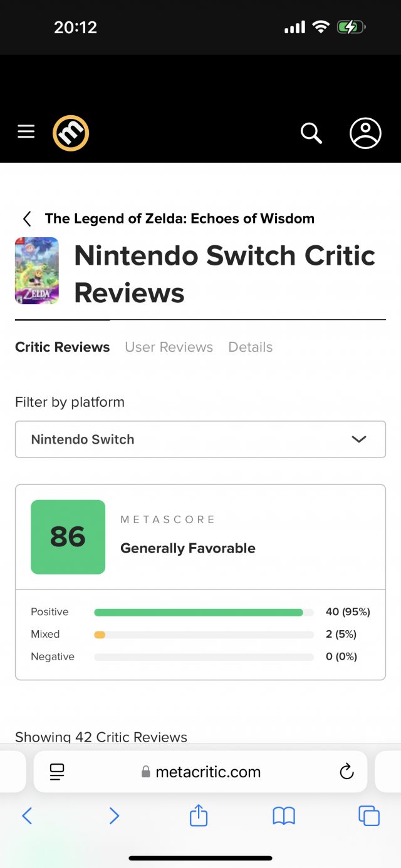Switch to the User Reviews tab
Image resolution: width=401 pixels, height=868 pixels.
pos(169,347)
